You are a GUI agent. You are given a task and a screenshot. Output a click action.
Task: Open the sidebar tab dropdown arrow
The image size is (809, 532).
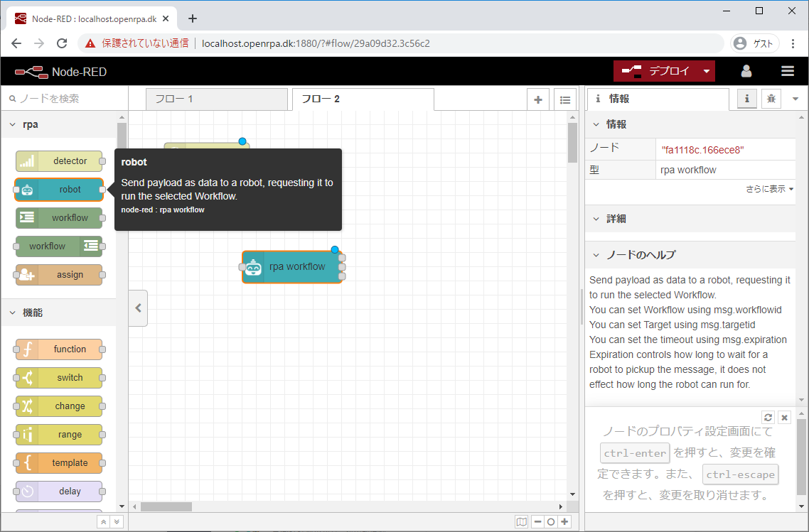(x=795, y=99)
